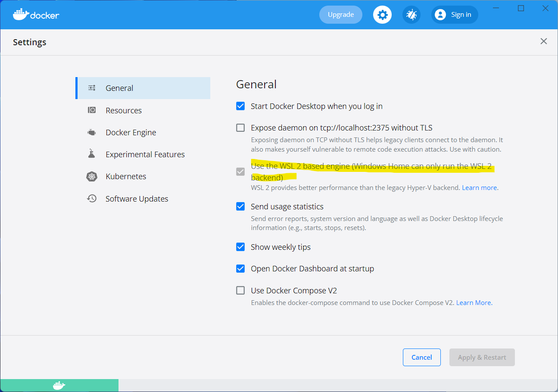Enable Expose daemon on tcp://localhost:2375

240,128
